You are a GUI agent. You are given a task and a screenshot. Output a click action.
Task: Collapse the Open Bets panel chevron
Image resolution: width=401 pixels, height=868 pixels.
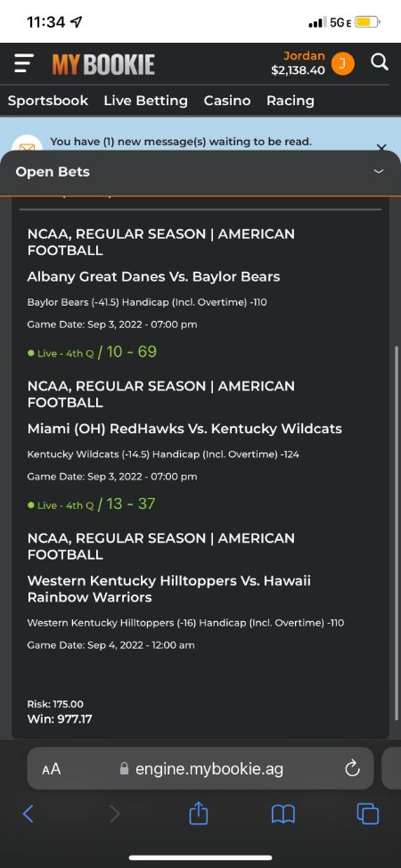click(x=379, y=172)
